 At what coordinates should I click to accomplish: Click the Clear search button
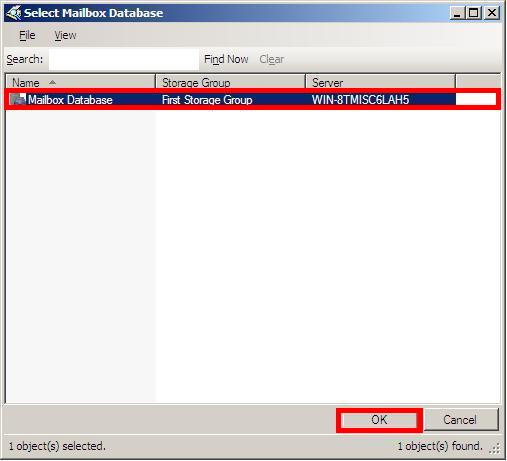click(x=272, y=59)
